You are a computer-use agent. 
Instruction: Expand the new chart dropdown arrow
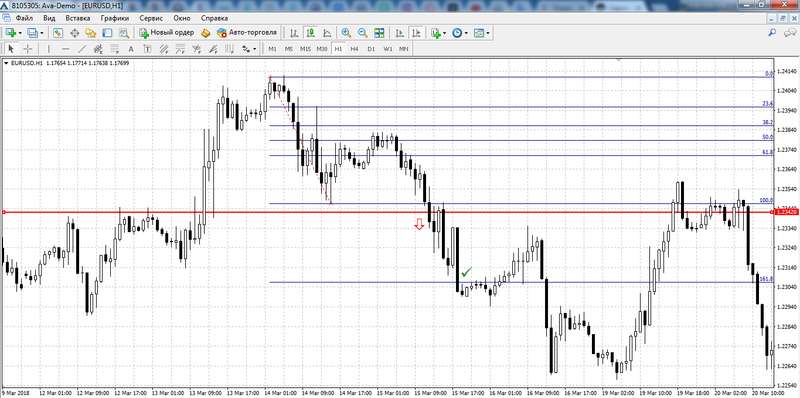pos(20,33)
